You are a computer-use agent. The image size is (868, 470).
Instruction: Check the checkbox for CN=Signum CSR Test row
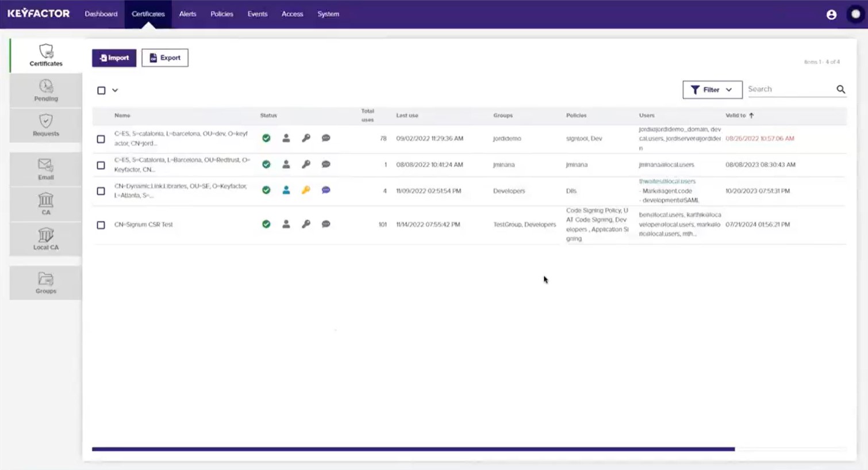tap(101, 225)
